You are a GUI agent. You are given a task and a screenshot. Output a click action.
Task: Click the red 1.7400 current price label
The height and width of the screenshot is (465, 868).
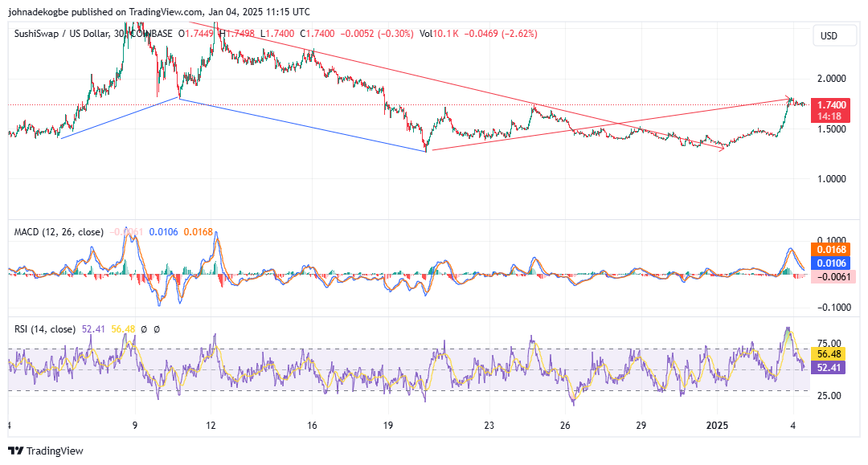(x=832, y=105)
